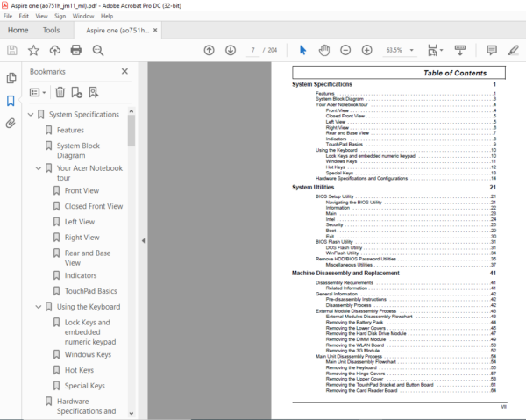
Task: Open the zoom level dropdown
Action: pyautogui.click(x=412, y=50)
